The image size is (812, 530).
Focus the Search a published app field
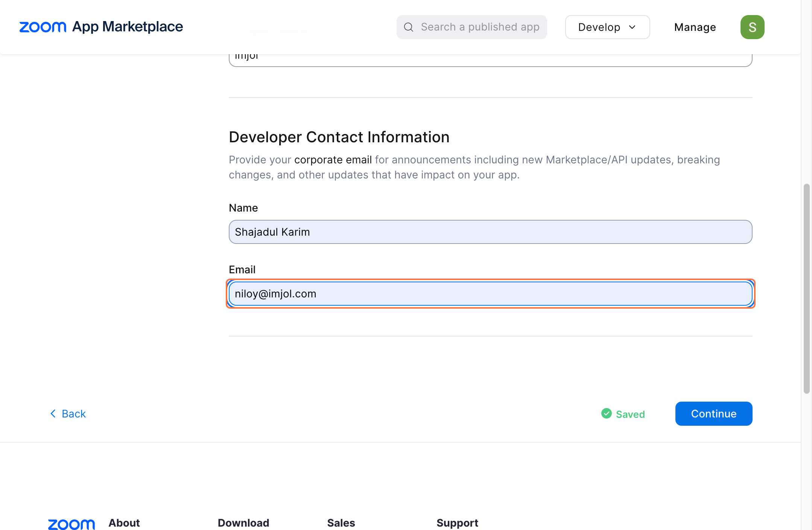click(x=472, y=27)
